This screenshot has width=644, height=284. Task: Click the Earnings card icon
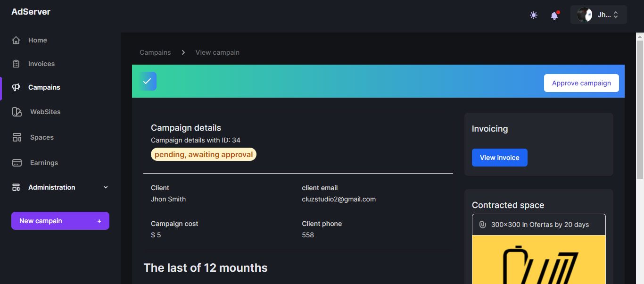point(17,163)
